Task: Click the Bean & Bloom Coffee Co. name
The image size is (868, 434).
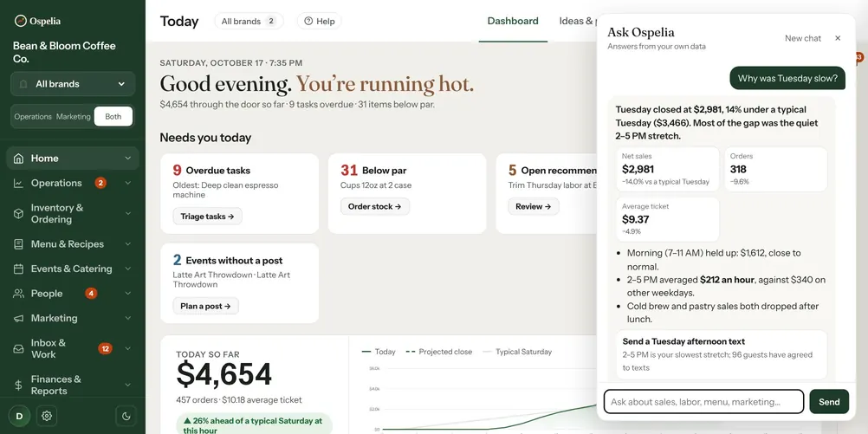Action: pyautogui.click(x=64, y=52)
